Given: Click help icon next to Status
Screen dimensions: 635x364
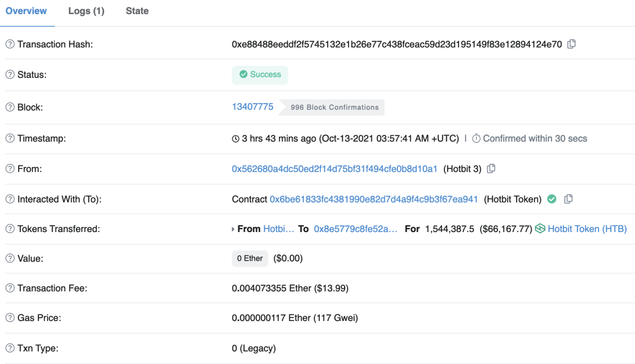Looking at the screenshot, I should click(10, 75).
